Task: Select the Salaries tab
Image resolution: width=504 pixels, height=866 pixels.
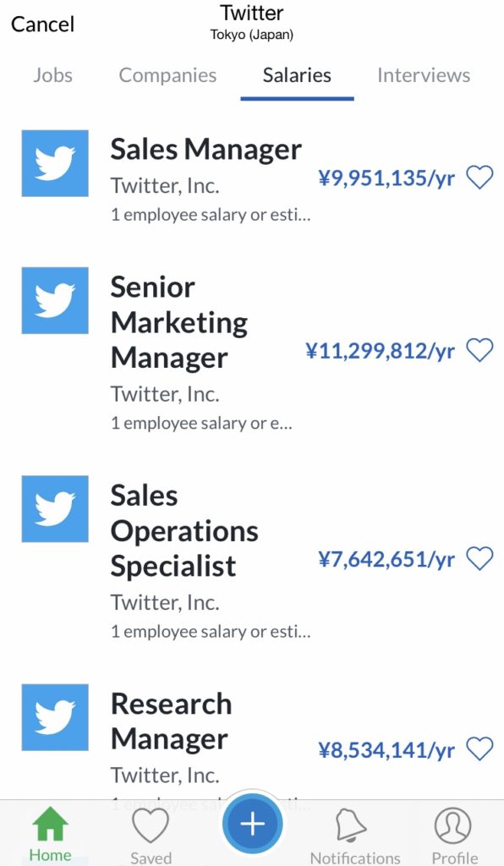Action: point(297,75)
